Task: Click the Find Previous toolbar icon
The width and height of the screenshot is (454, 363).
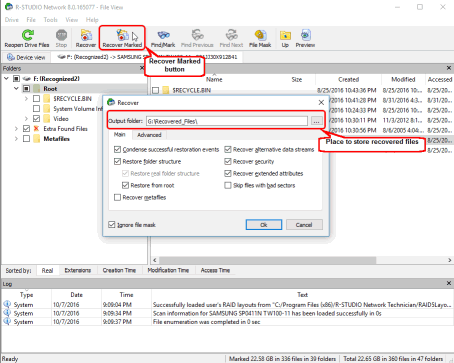Action: point(197,35)
